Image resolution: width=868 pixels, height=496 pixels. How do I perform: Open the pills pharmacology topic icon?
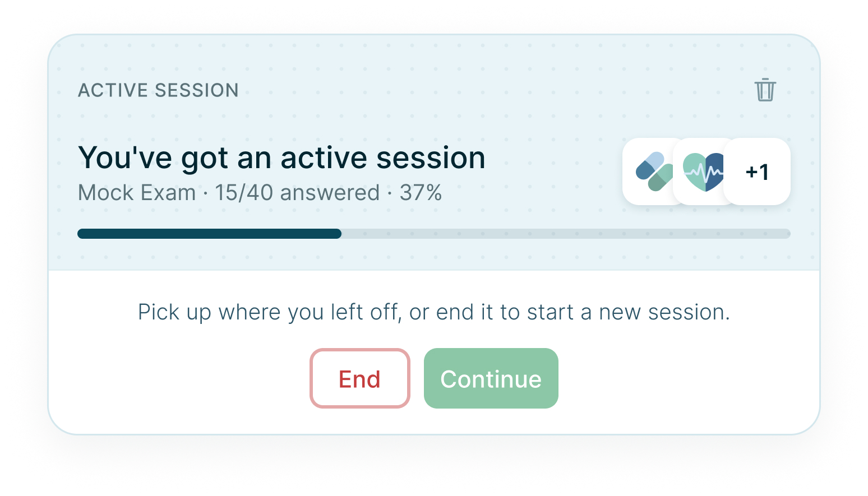pos(654,171)
